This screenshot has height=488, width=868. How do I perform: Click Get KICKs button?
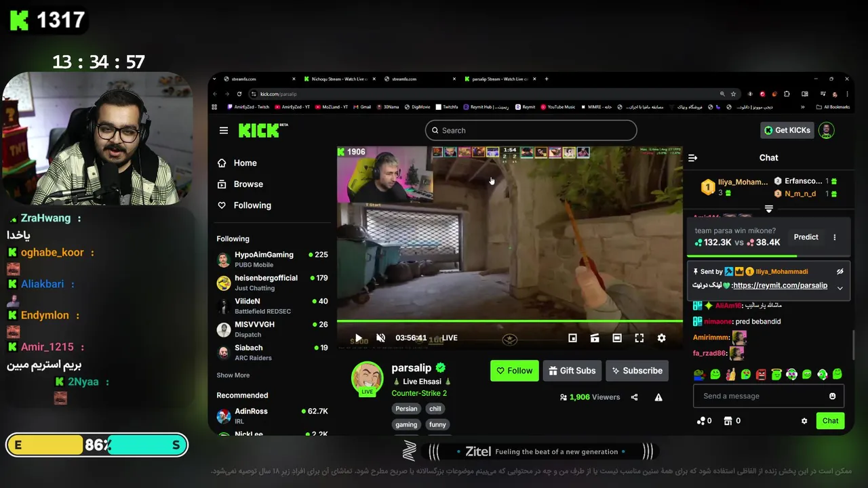tap(787, 130)
